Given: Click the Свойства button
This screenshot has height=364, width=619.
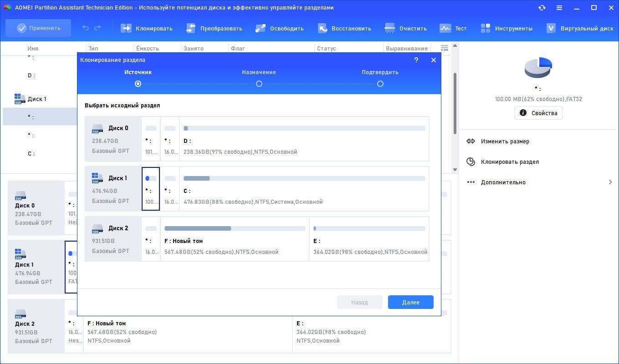Looking at the screenshot, I should (538, 113).
